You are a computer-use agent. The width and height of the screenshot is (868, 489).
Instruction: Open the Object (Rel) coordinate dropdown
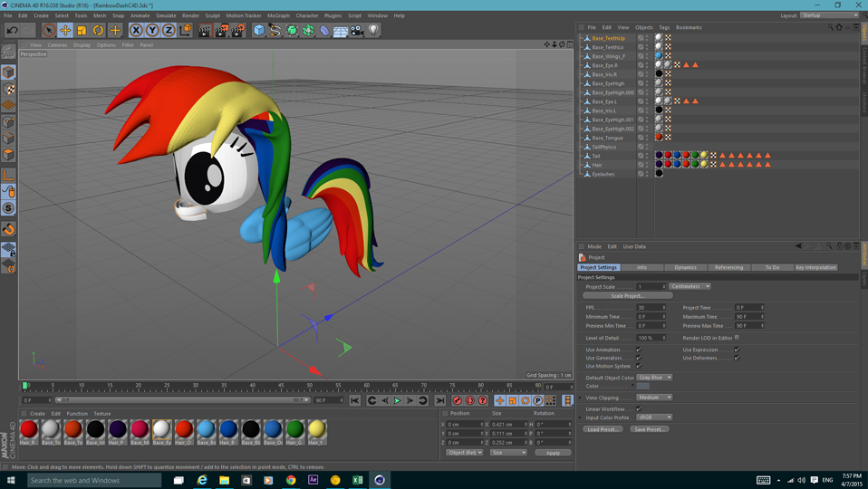[465, 453]
